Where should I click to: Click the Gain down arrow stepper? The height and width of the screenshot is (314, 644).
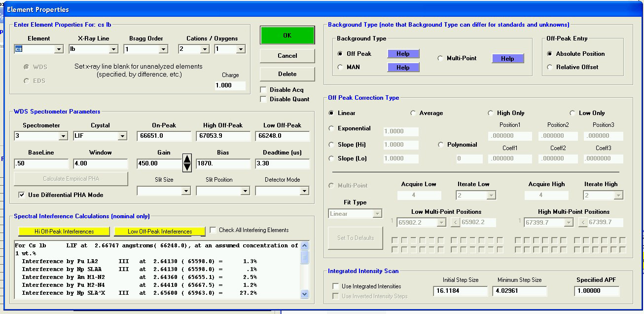tap(187, 167)
